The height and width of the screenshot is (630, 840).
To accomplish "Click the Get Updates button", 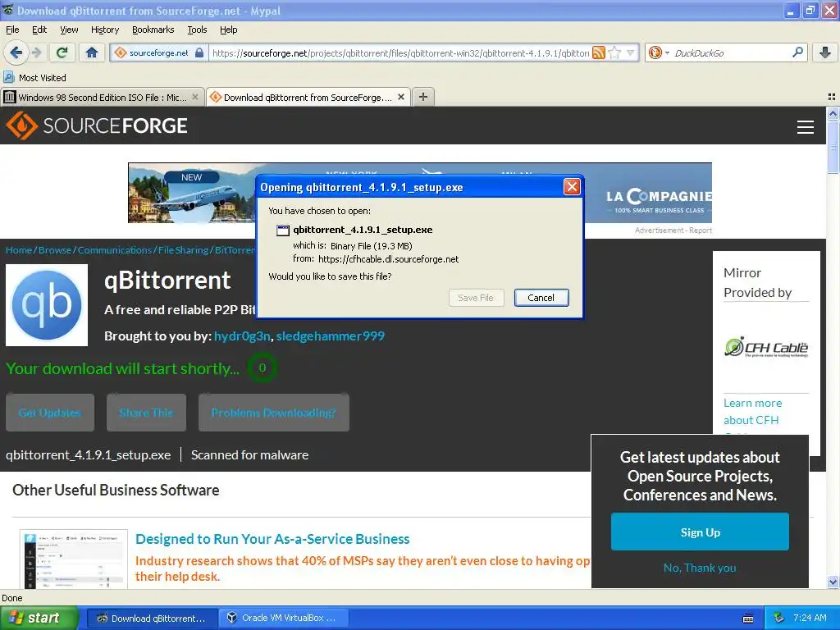I will click(x=50, y=413).
